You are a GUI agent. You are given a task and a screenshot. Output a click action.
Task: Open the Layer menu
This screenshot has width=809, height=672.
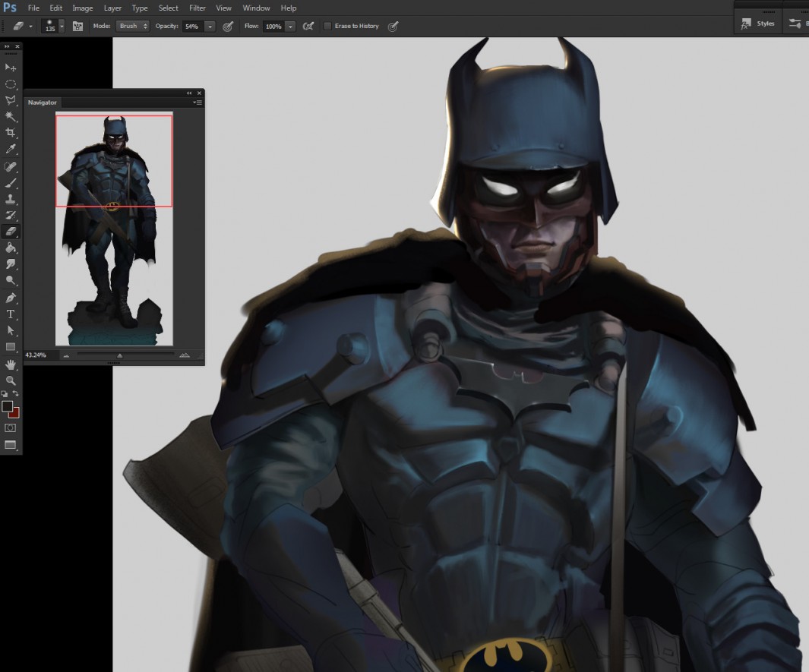[x=112, y=8]
